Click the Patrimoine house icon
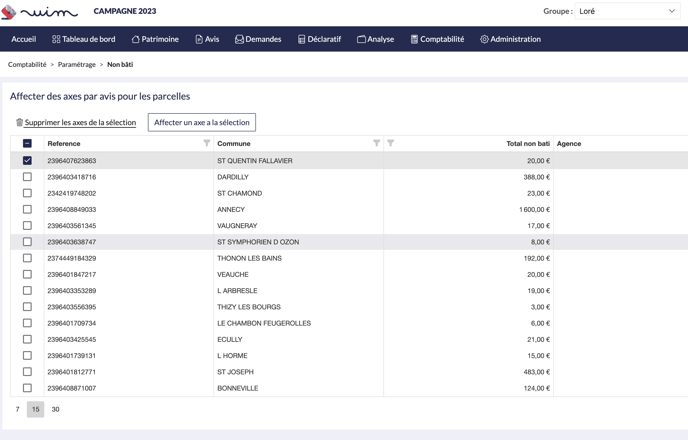This screenshot has height=440, width=688. click(136, 40)
